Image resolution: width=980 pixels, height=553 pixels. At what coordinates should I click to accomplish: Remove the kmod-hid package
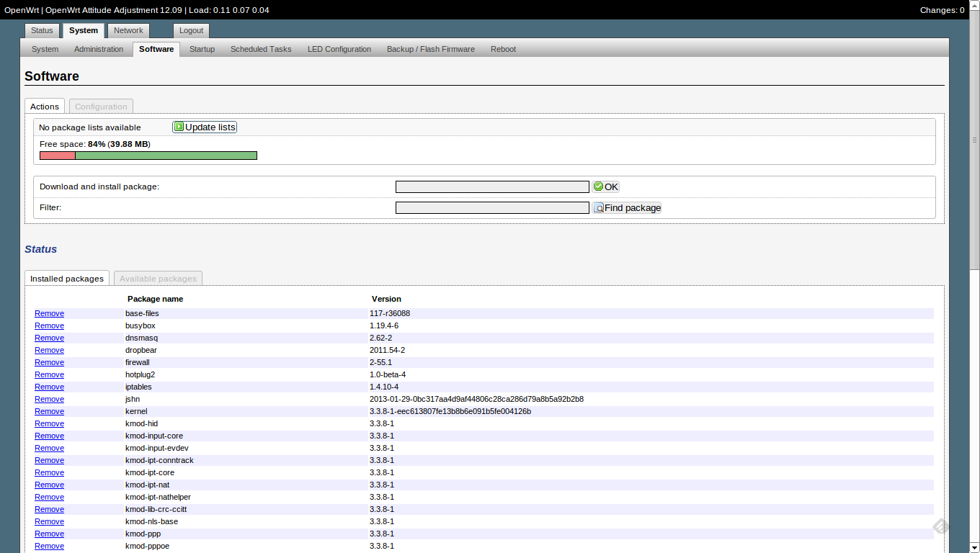49,423
